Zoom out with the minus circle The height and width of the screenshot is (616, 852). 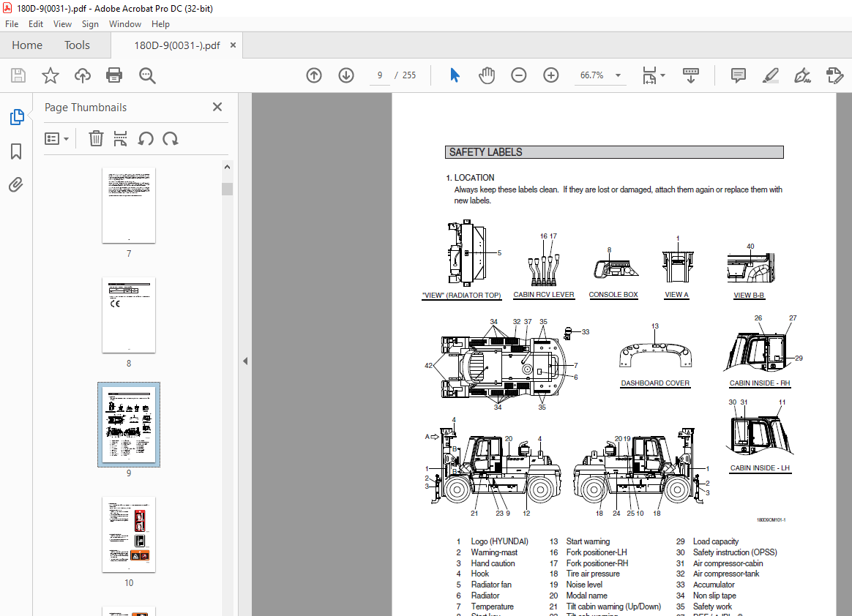pos(519,75)
